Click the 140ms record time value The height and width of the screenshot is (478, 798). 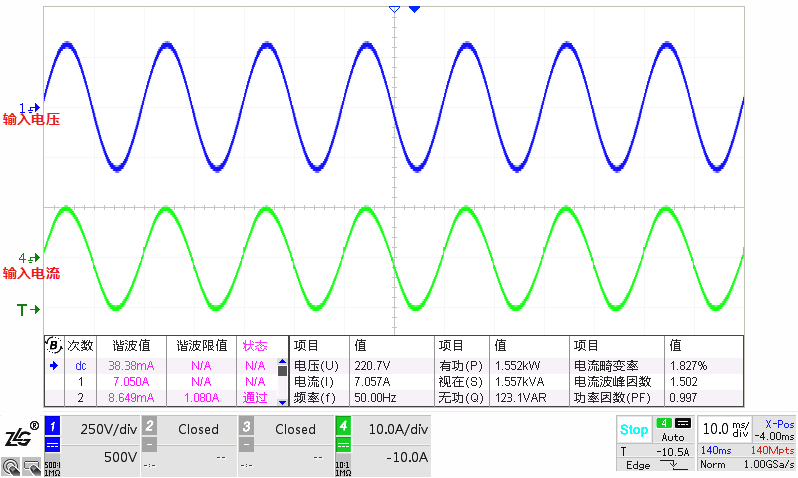(716, 450)
